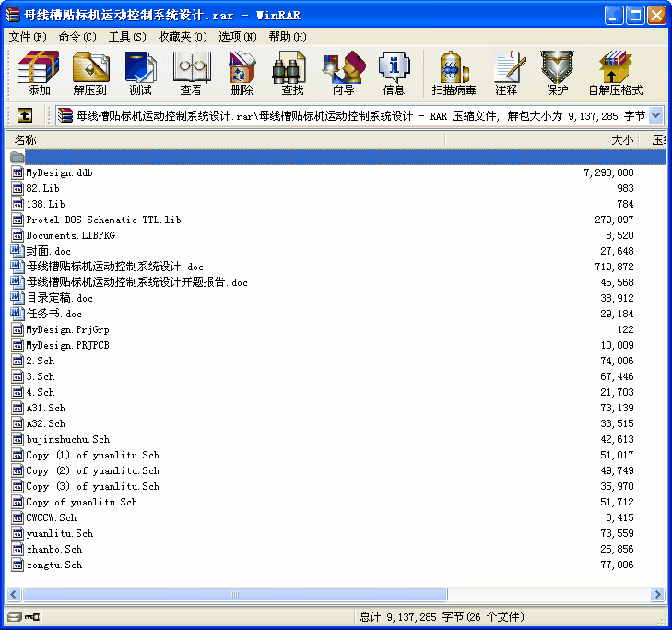Viewport: 672px width, 630px height.
Task: Go up one folder level button
Action: tap(25, 115)
